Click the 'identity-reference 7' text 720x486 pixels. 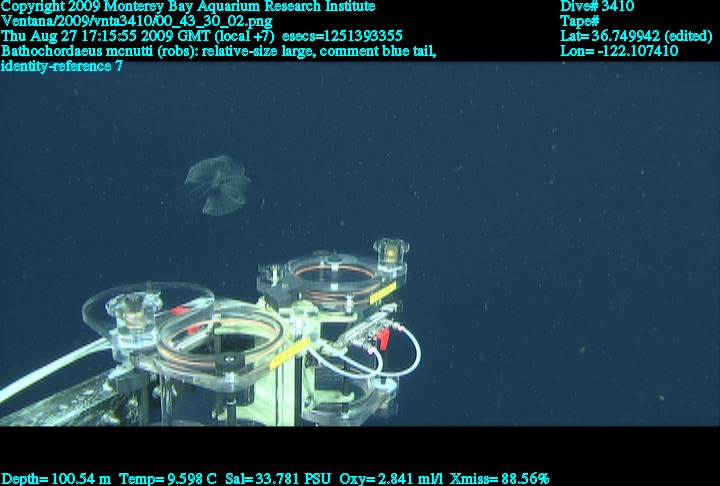point(62,66)
